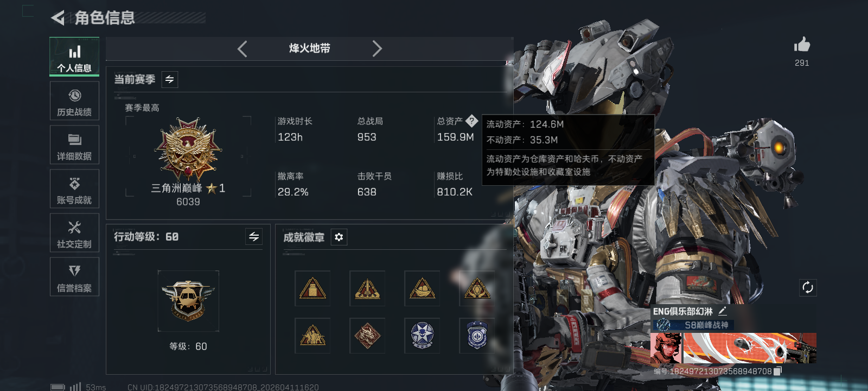Toggle current season swap next to 当前赛季

(x=170, y=79)
